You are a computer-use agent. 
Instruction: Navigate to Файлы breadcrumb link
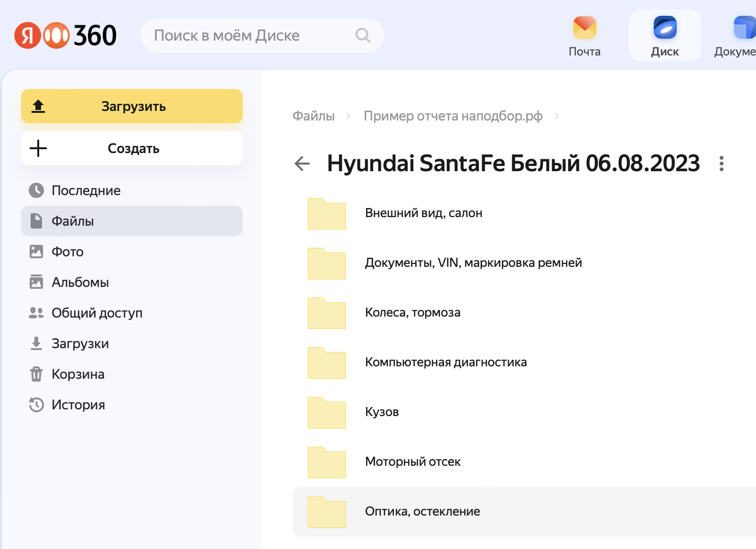(313, 116)
